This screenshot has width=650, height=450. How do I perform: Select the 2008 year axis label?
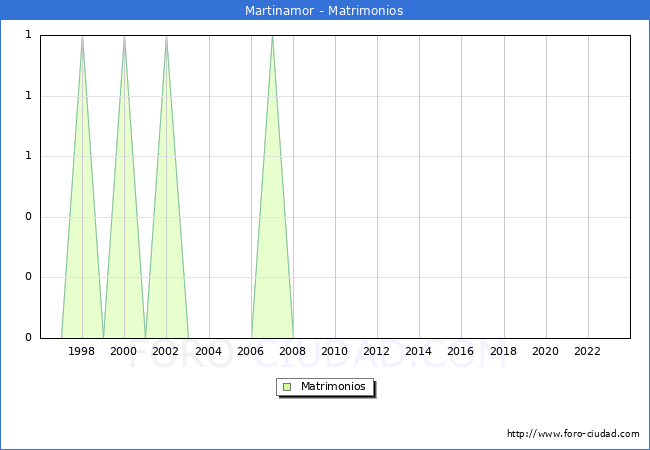click(x=292, y=351)
